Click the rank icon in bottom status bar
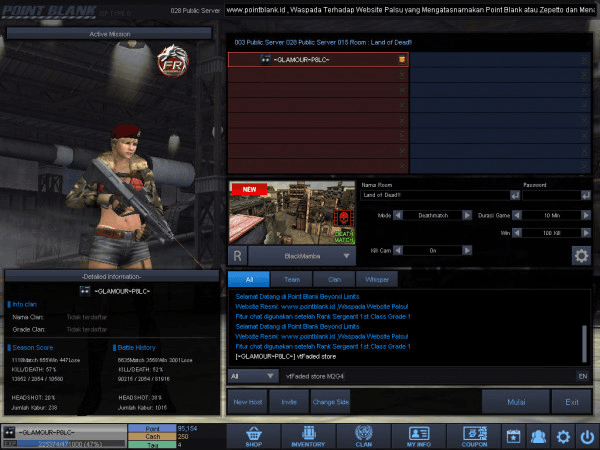600x450 pixels. 9,432
